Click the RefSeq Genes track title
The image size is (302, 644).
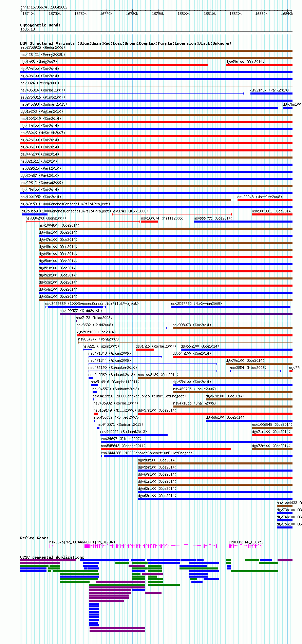tap(34, 538)
